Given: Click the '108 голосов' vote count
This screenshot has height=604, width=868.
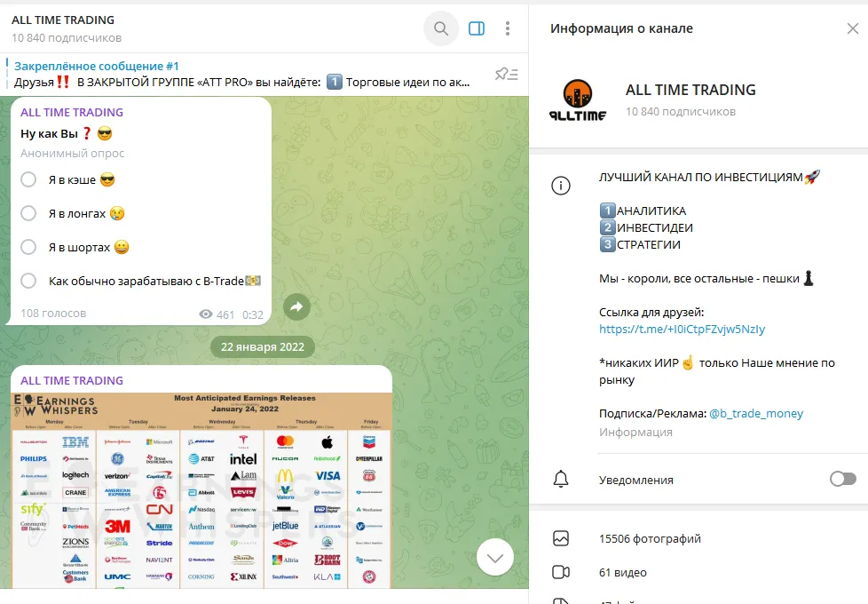Looking at the screenshot, I should click(x=53, y=313).
